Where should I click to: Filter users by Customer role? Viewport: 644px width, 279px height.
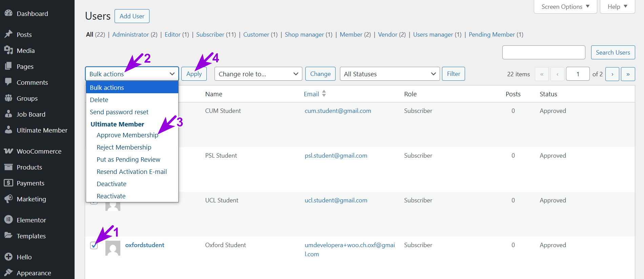tap(256, 34)
